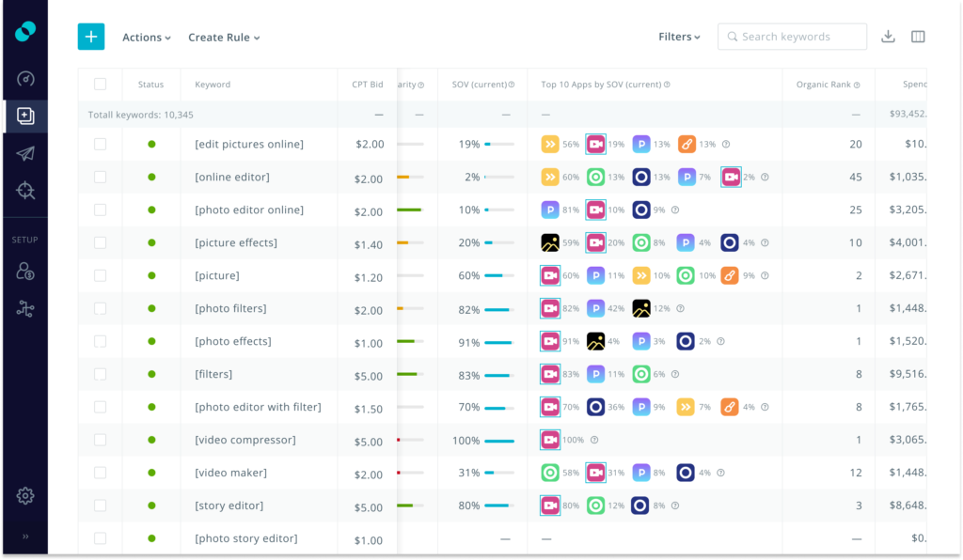Select the keywords panel icon in the sidebar
The image size is (963, 560).
point(24,117)
